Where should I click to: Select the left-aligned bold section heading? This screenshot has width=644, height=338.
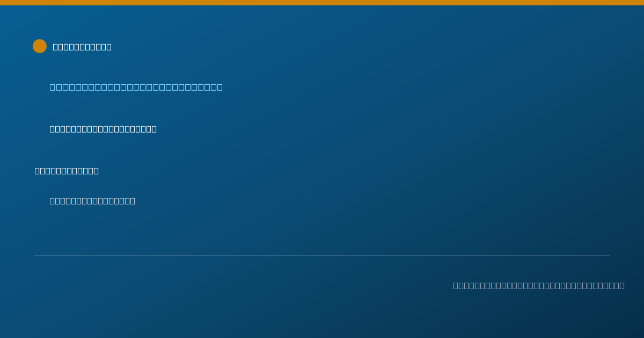[67, 171]
